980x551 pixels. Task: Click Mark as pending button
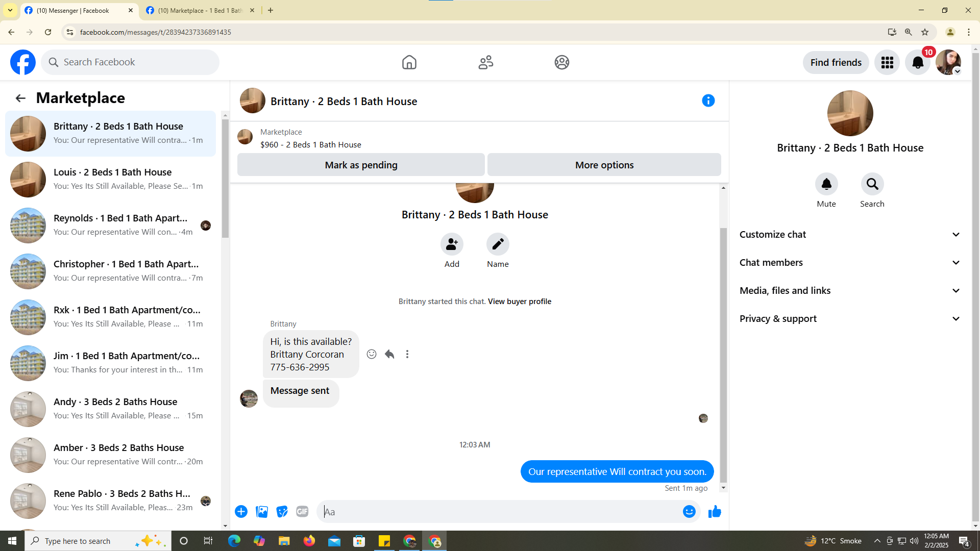click(361, 165)
